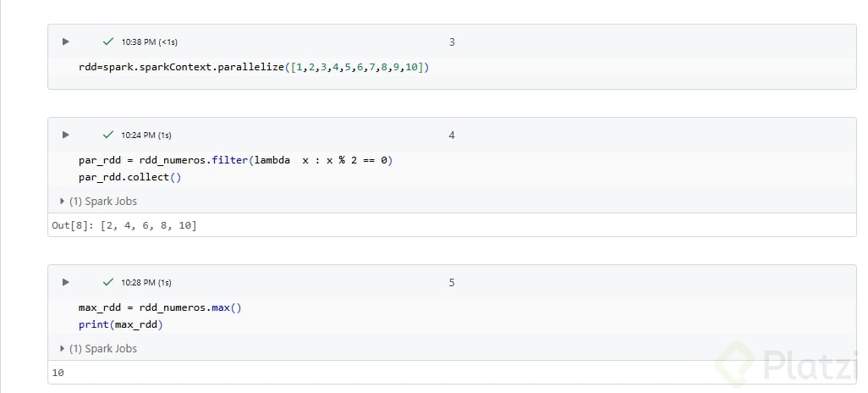Image resolution: width=868 pixels, height=393 pixels.
Task: Click the Platzi logo watermark
Action: click(x=787, y=365)
